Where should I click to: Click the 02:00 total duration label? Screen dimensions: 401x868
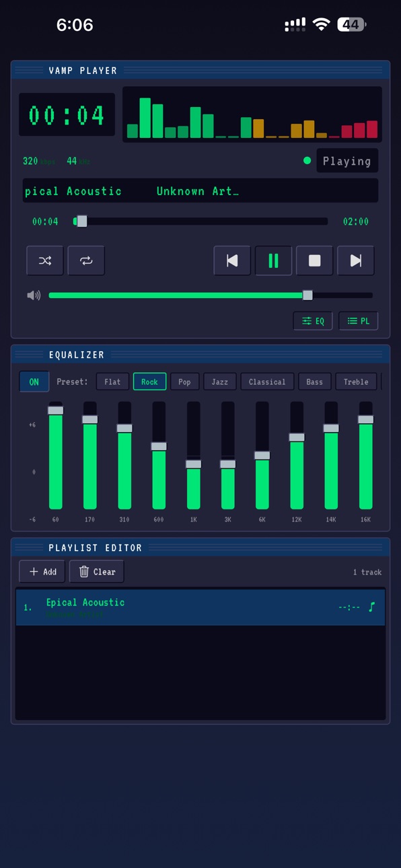(x=356, y=221)
